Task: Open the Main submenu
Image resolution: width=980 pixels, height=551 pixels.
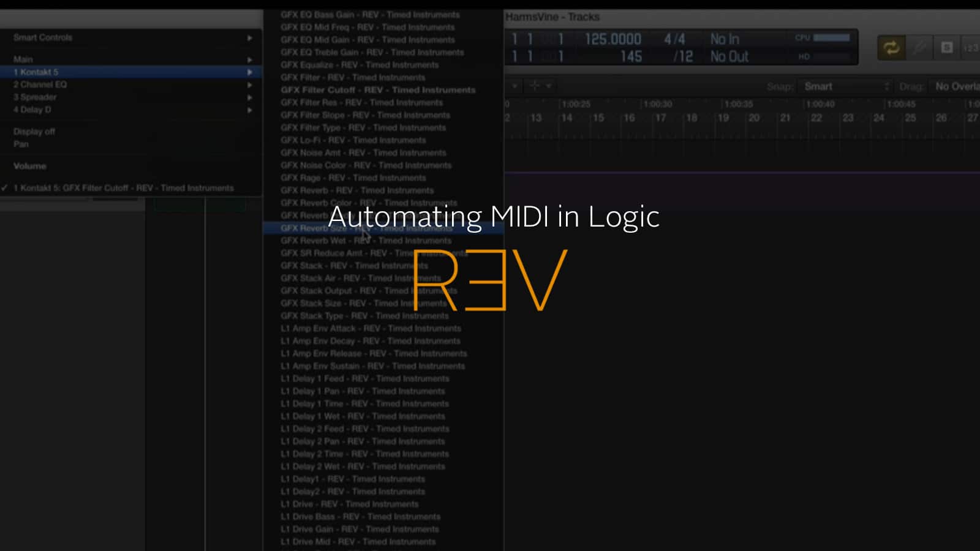Action: 131,59
